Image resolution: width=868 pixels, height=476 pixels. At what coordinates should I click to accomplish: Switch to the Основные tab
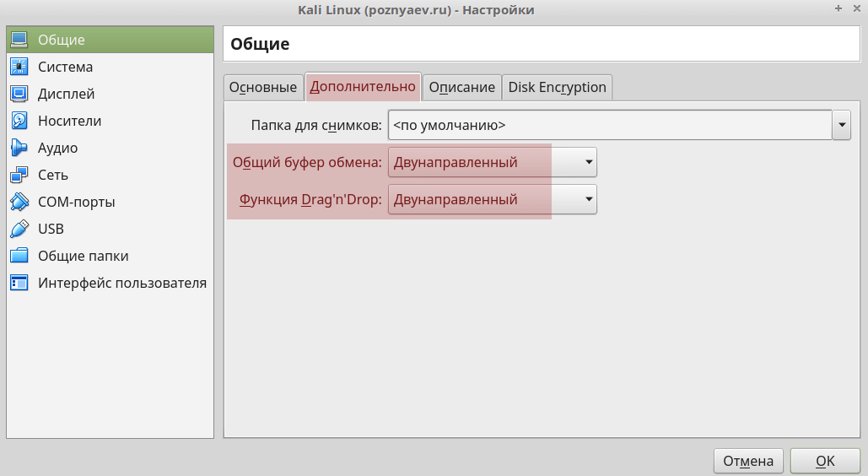(x=263, y=87)
